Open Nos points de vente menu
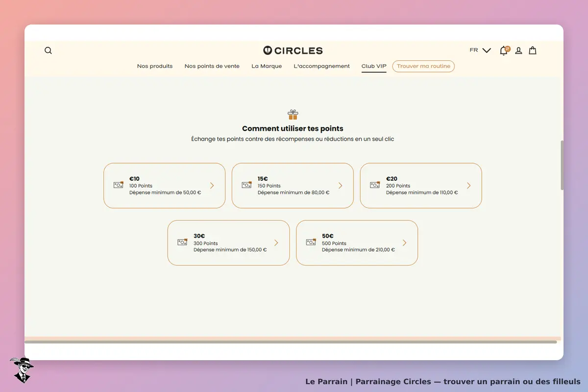The height and width of the screenshot is (392, 588). click(x=212, y=66)
